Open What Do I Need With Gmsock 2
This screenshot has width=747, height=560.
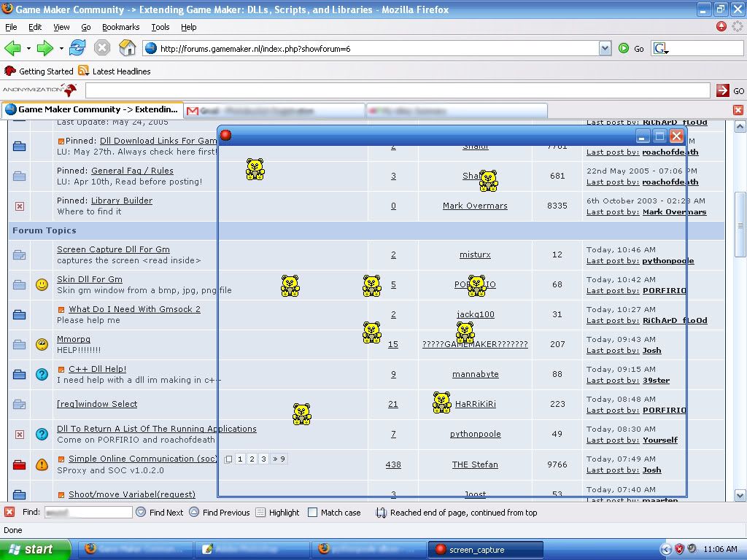(134, 309)
